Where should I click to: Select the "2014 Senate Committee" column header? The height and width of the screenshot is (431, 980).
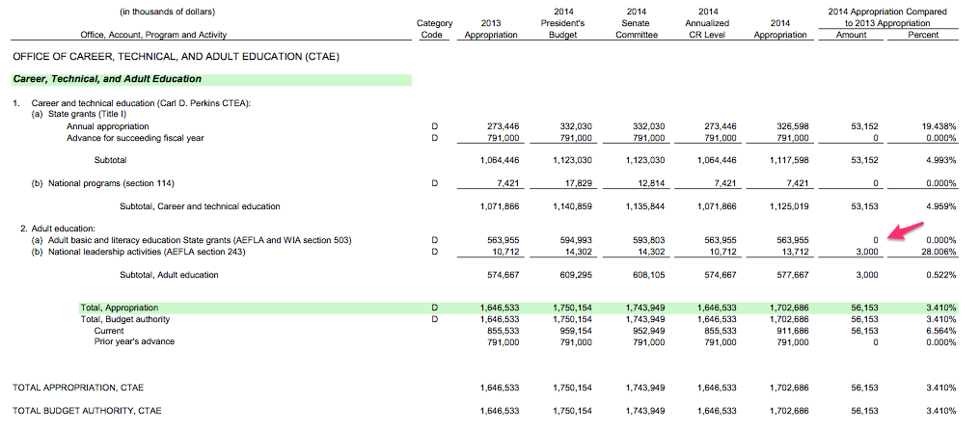tap(637, 23)
